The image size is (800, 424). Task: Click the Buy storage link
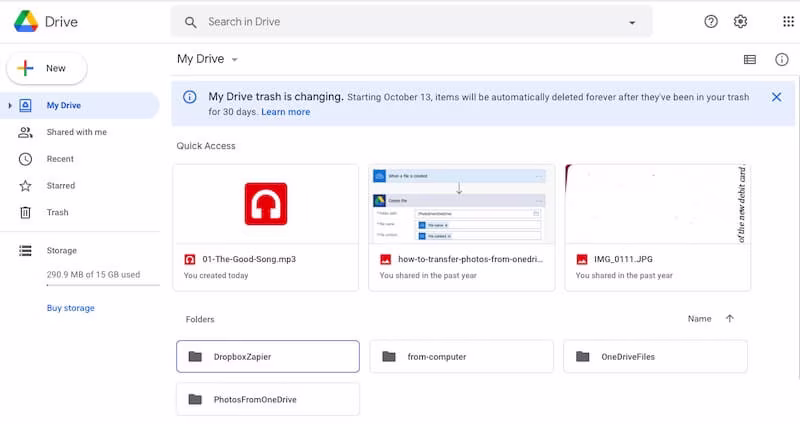pos(70,308)
